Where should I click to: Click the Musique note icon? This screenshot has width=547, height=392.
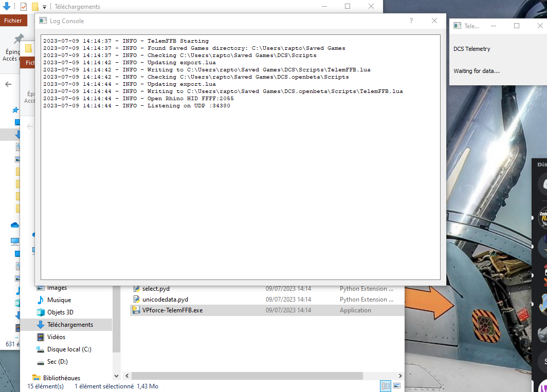point(41,300)
